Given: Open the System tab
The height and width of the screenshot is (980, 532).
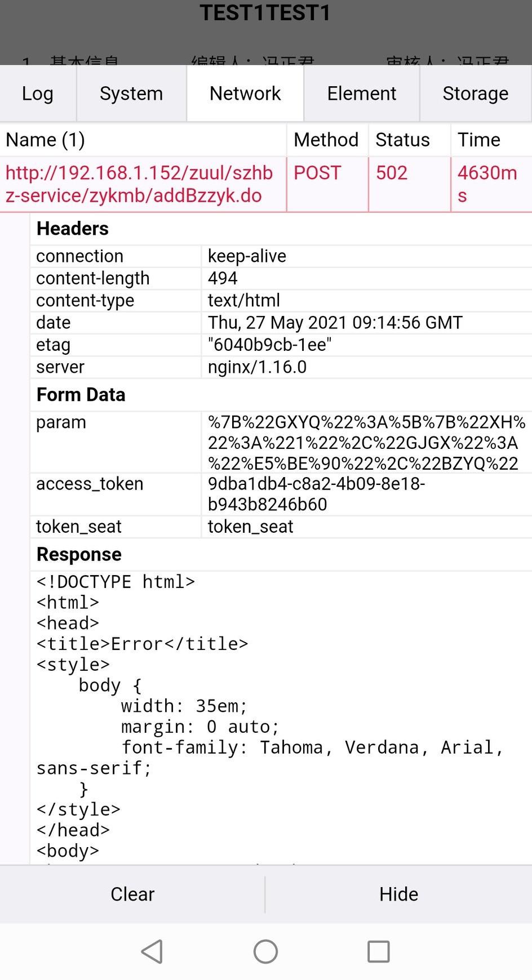Looking at the screenshot, I should tap(131, 93).
